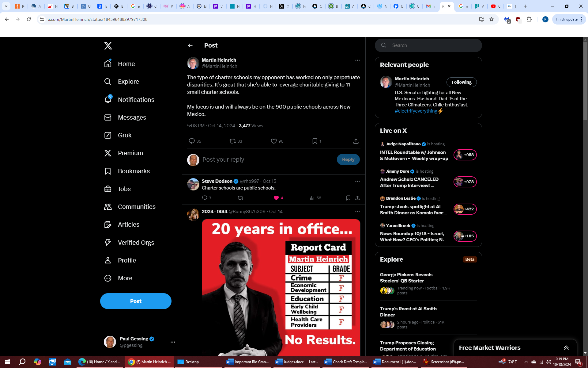The image size is (588, 368).
Task: Bookmark Martin Heinrich's post
Action: [315, 141]
